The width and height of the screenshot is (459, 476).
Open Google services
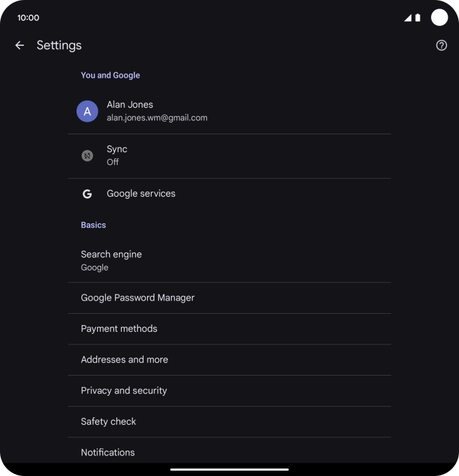point(230,193)
